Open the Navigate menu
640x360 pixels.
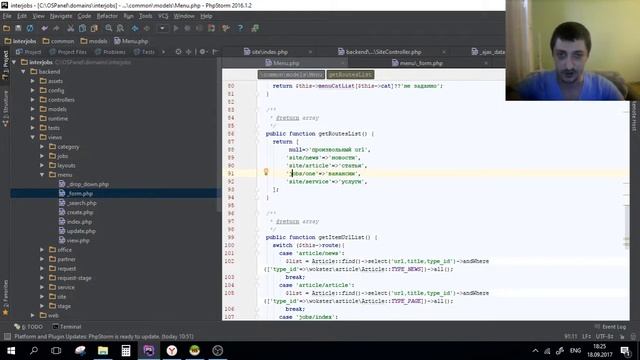pos(61,16)
